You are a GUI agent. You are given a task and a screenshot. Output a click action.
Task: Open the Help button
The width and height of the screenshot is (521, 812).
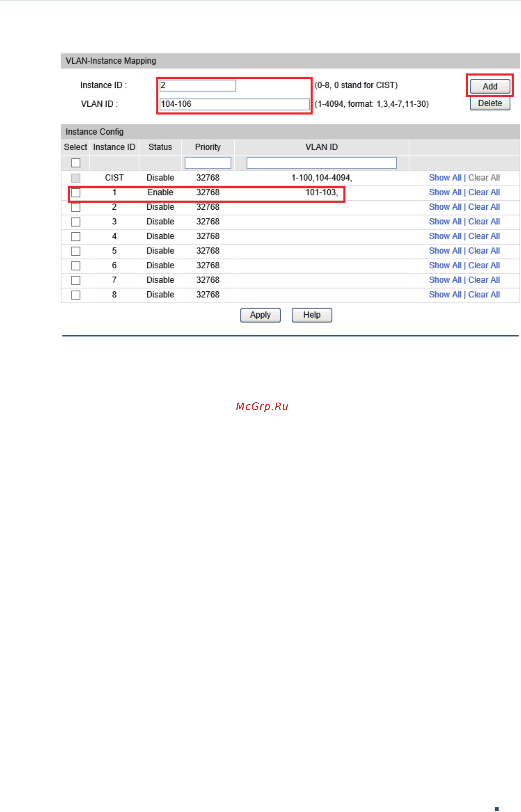point(312,315)
